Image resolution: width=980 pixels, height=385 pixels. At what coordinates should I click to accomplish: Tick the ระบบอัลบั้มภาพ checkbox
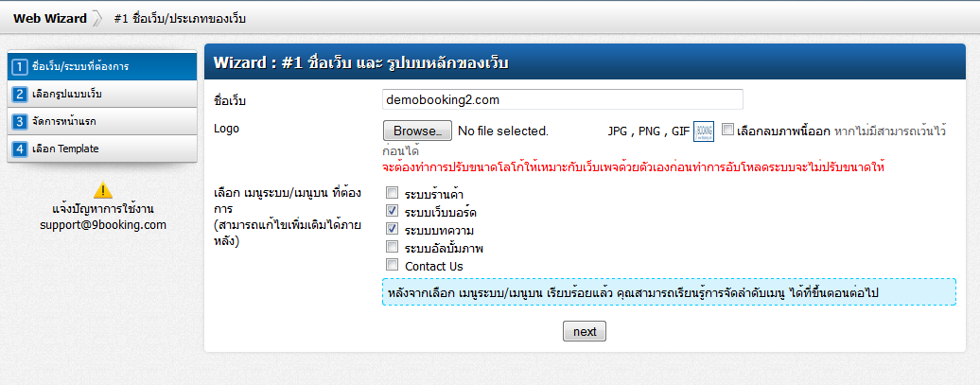(x=392, y=247)
